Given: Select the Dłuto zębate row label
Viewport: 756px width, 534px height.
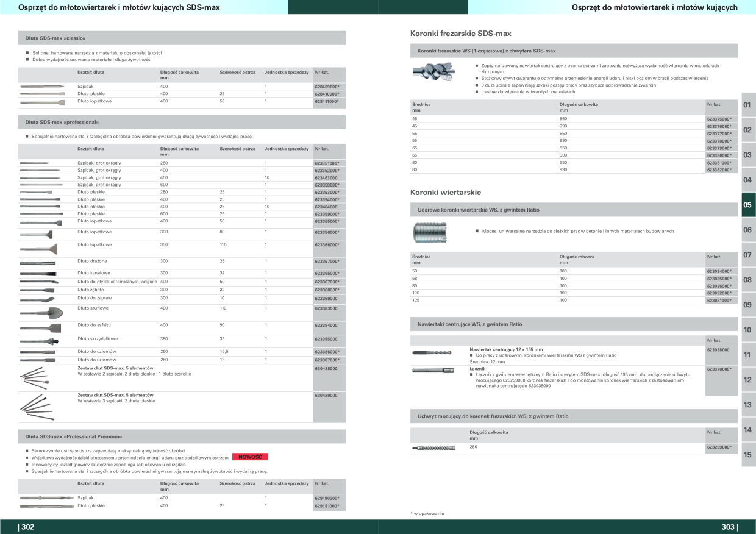Looking at the screenshot, I should [x=91, y=290].
